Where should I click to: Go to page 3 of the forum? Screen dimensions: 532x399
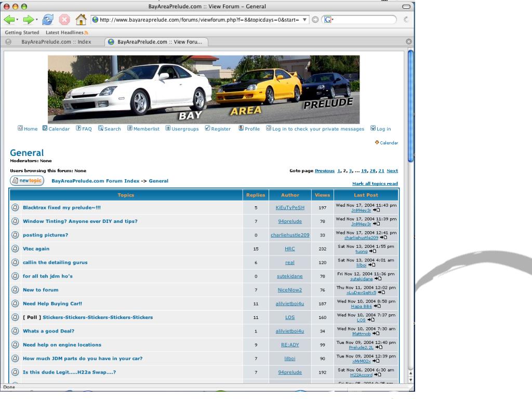351,170
